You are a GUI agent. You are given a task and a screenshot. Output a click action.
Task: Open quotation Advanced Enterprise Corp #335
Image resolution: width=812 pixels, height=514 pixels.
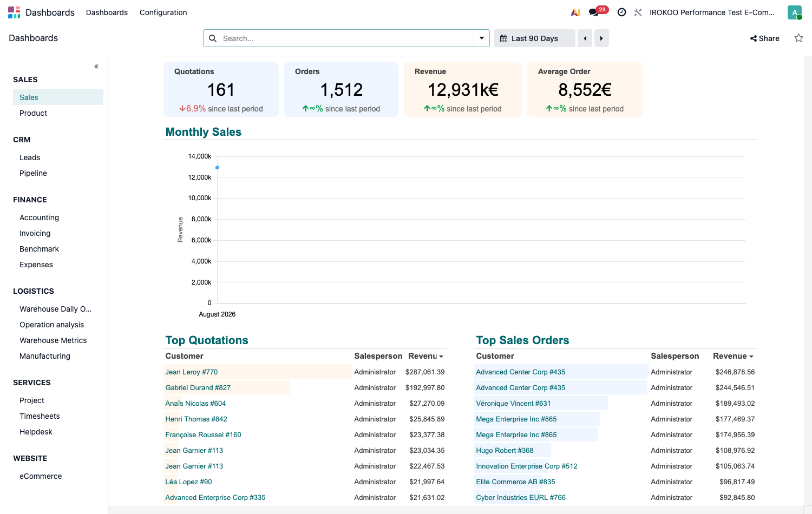click(215, 497)
